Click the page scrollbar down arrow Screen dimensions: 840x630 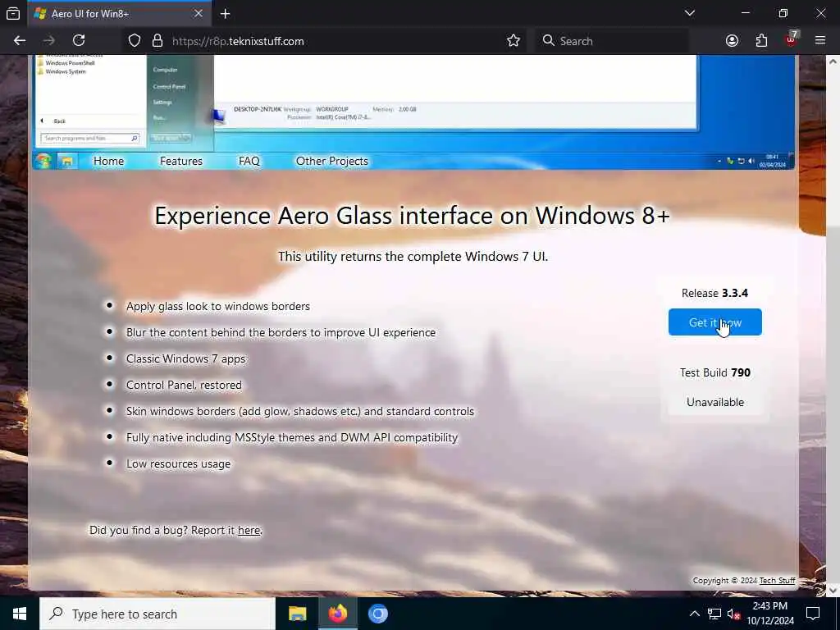[833, 590]
